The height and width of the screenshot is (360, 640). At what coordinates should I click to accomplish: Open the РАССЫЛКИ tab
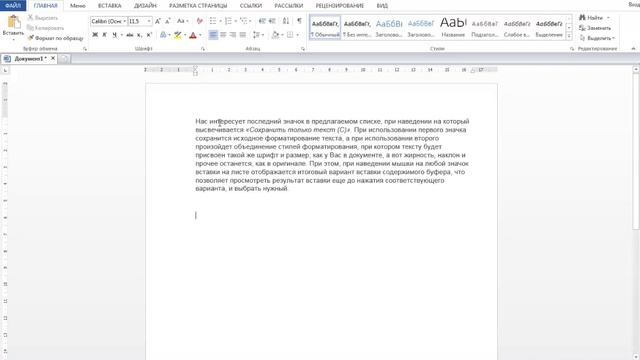pyautogui.click(x=289, y=6)
